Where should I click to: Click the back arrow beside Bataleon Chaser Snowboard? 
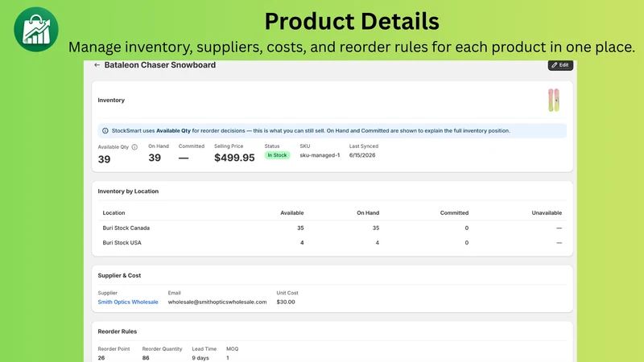pyautogui.click(x=97, y=65)
